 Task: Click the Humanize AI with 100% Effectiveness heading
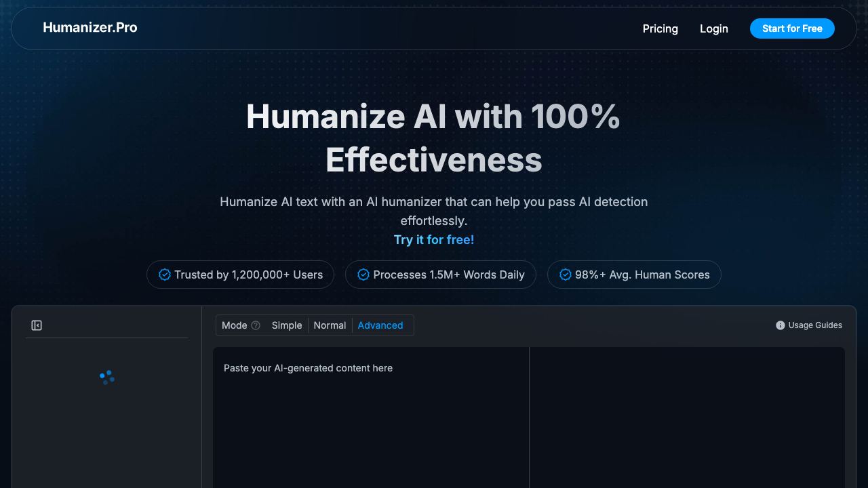[x=434, y=138]
